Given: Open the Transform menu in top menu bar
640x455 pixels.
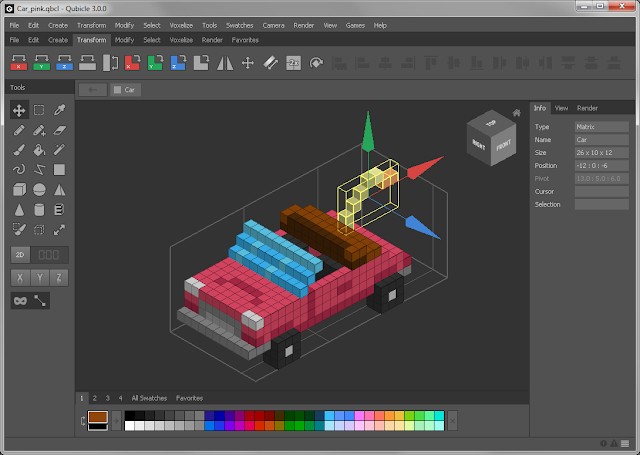Looking at the screenshot, I should point(91,25).
